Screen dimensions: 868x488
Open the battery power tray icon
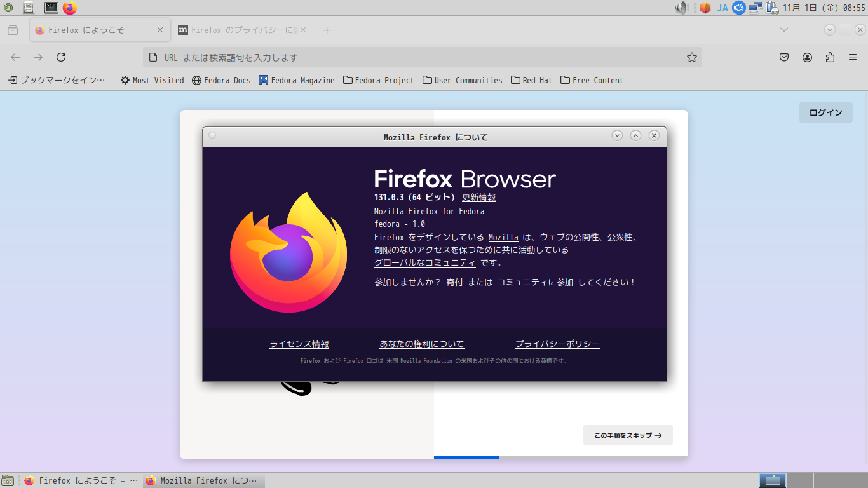pos(772,8)
